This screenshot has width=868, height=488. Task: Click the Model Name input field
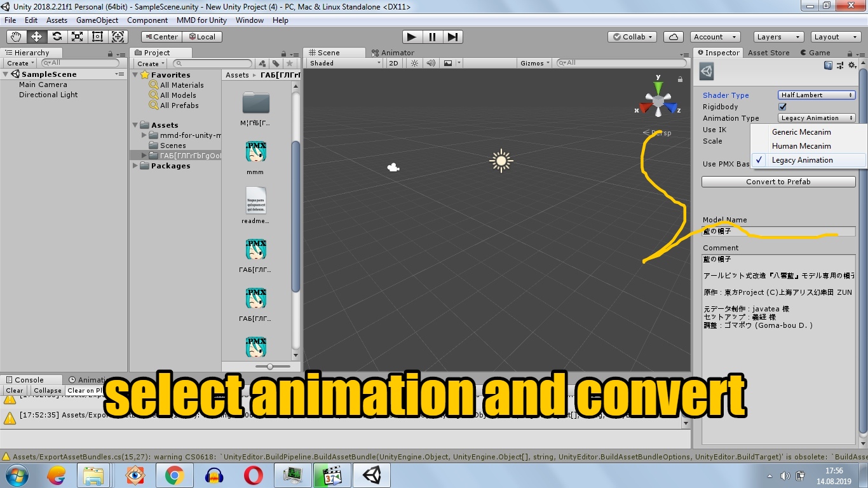pos(778,231)
